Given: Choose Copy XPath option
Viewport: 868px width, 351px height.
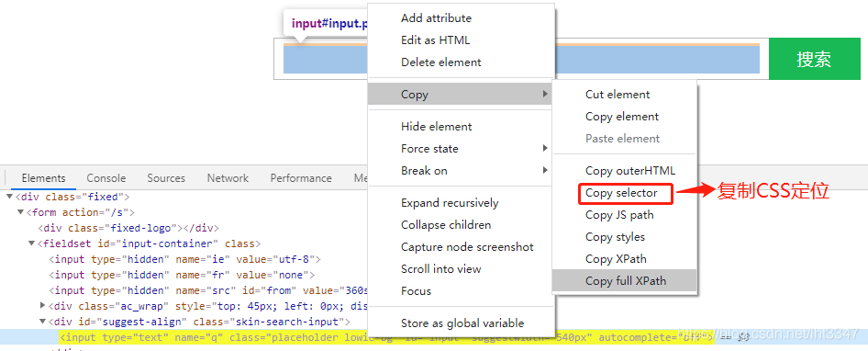Looking at the screenshot, I should click(x=625, y=259).
